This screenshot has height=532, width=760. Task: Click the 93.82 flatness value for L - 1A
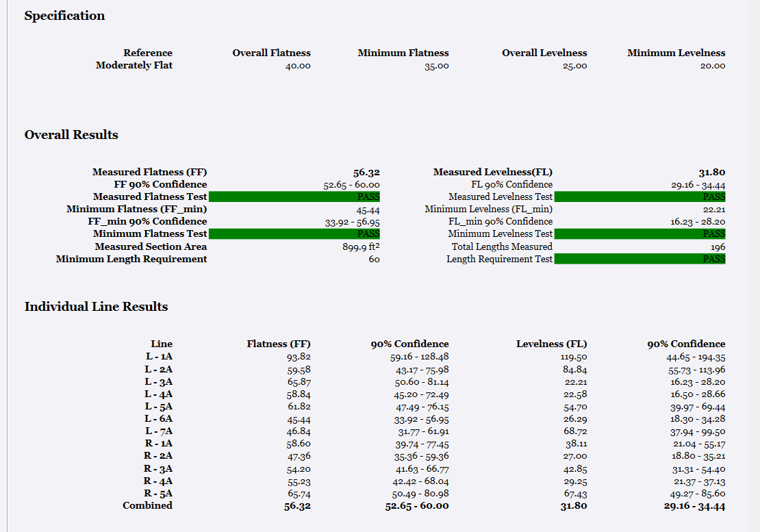click(299, 357)
